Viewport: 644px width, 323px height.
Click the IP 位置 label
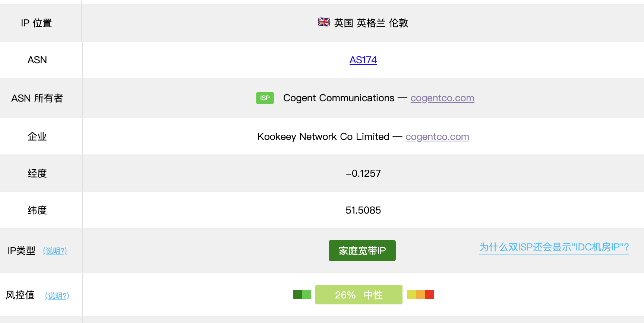[x=37, y=23]
